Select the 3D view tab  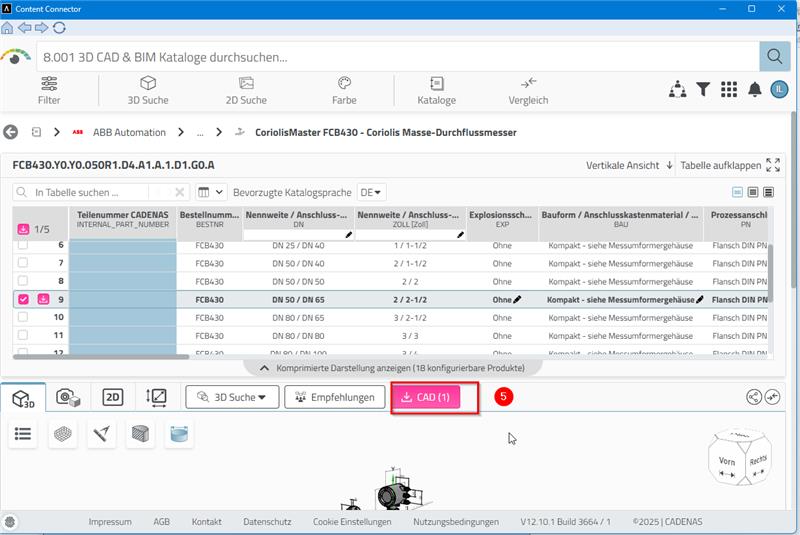[23, 398]
